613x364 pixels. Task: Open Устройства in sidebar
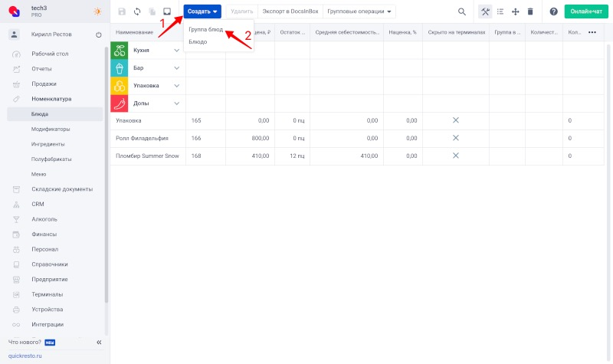(x=48, y=310)
